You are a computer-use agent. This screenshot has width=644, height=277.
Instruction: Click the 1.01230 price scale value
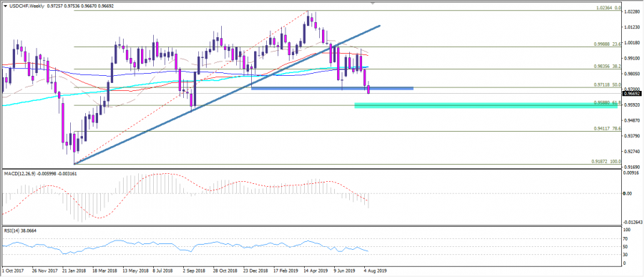[631, 27]
